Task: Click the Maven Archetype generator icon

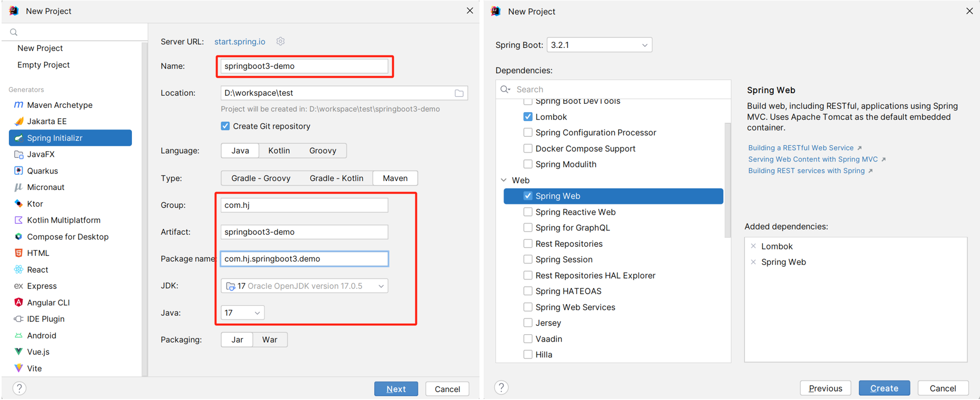Action: click(18, 105)
